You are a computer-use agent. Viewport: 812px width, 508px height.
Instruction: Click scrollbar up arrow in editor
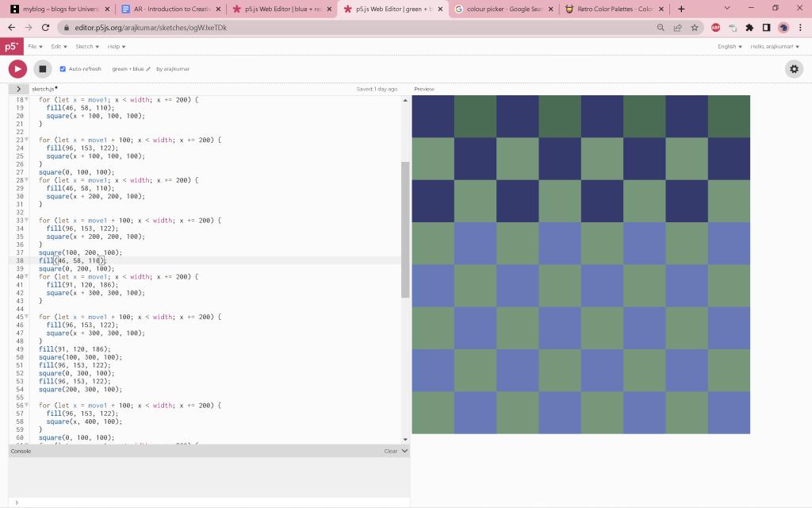(405, 100)
